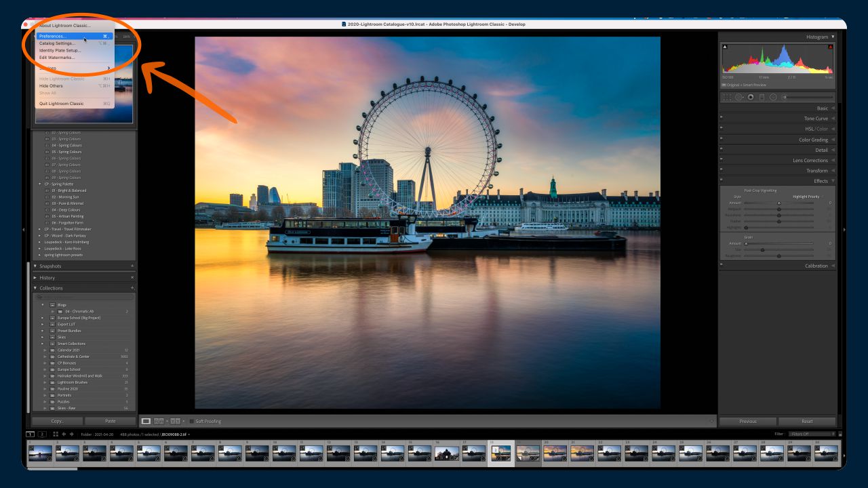Toggle the Tone Curve panel on/off switch
This screenshot has height=488, width=868.
tap(722, 118)
